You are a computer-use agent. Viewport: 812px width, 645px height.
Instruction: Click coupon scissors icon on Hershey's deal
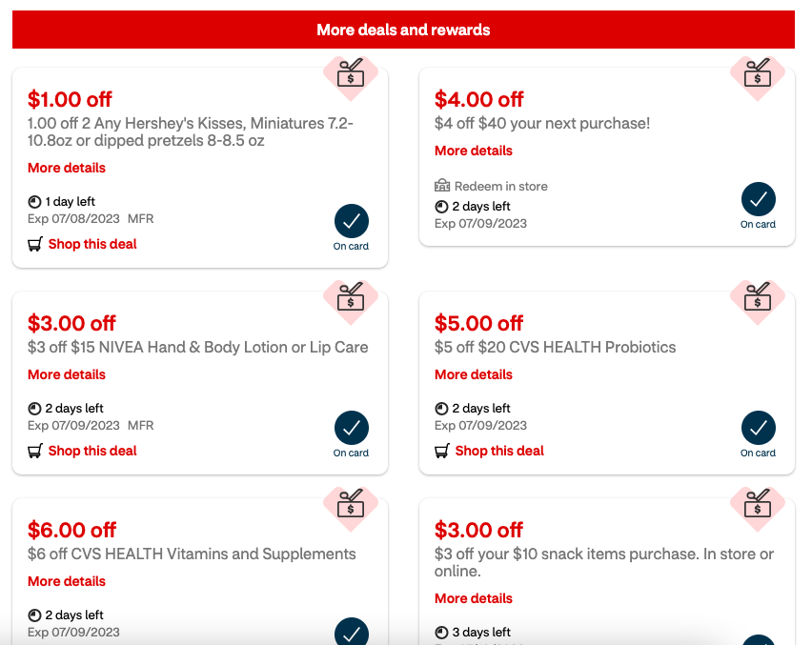pos(351,73)
